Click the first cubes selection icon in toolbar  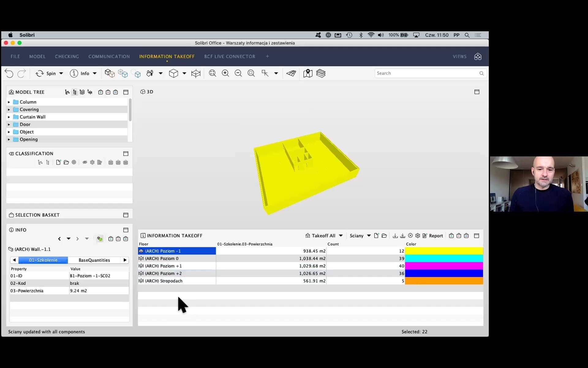tap(110, 73)
